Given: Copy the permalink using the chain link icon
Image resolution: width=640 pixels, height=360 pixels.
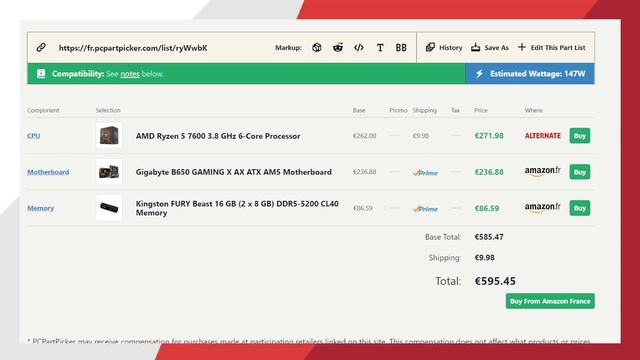Looking at the screenshot, I should [41, 48].
